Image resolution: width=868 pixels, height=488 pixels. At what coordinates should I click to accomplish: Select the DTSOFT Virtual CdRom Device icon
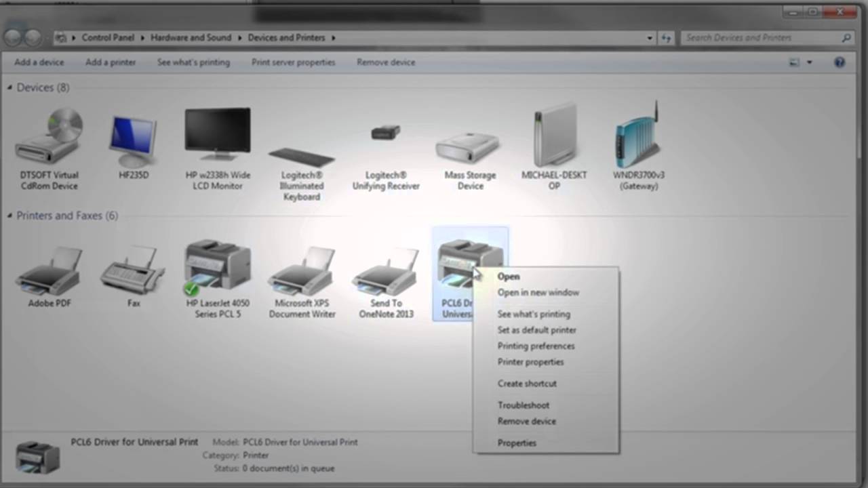[x=49, y=150]
